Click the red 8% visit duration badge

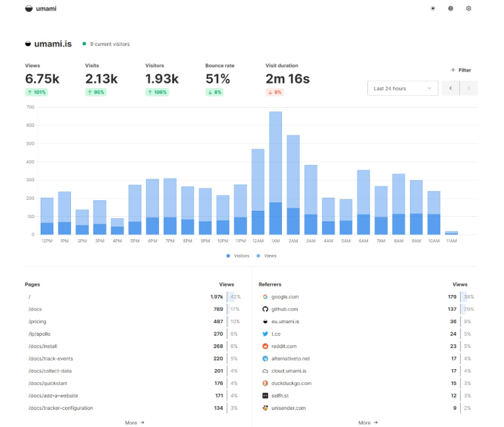click(x=275, y=92)
